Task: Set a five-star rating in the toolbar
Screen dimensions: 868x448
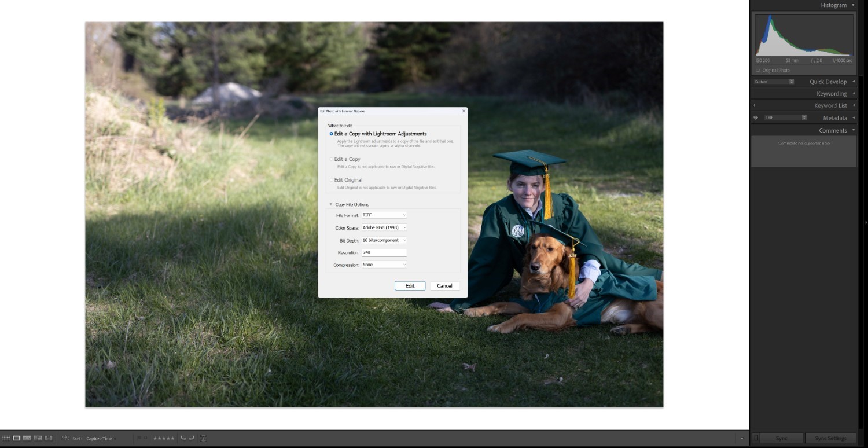Action: (173, 438)
